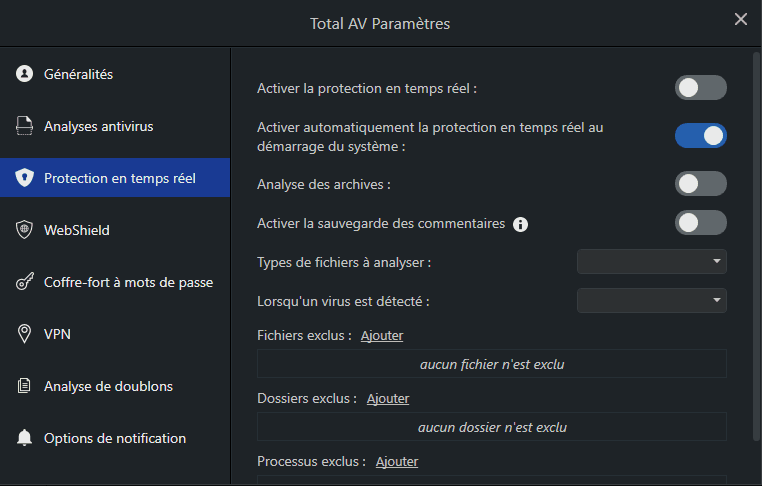The image size is (762, 486).
Task: Enable real-time protection toggle
Action: (700, 88)
